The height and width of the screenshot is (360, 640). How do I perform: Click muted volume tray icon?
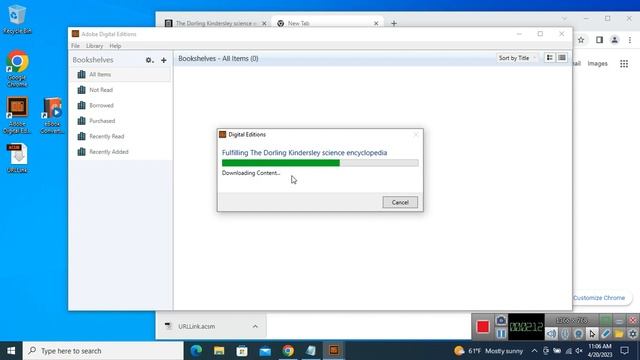pyautogui.click(x=579, y=351)
